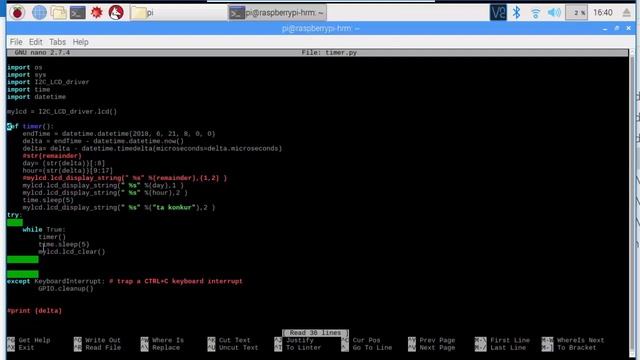
Task: Click the 'while True:' line
Action: (x=44, y=230)
